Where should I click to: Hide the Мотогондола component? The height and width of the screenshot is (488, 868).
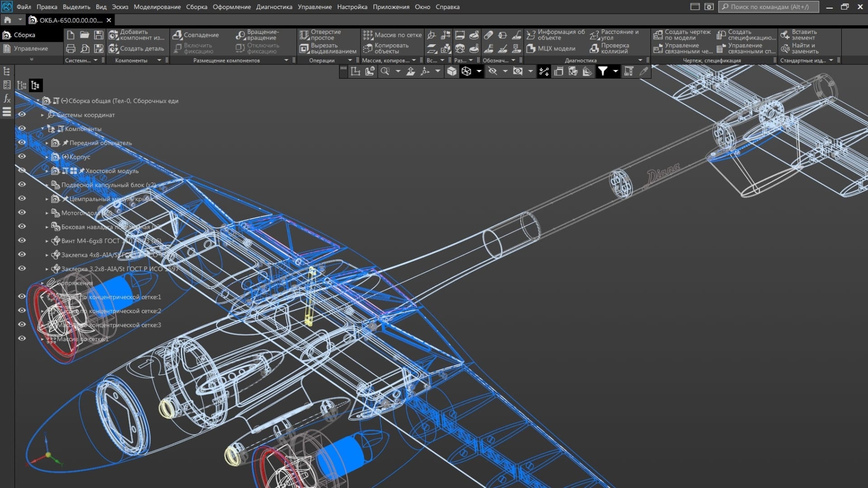tap(22, 213)
